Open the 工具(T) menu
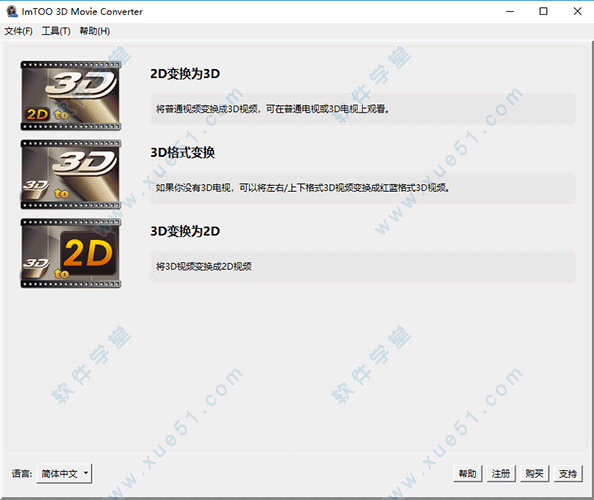 [x=56, y=31]
